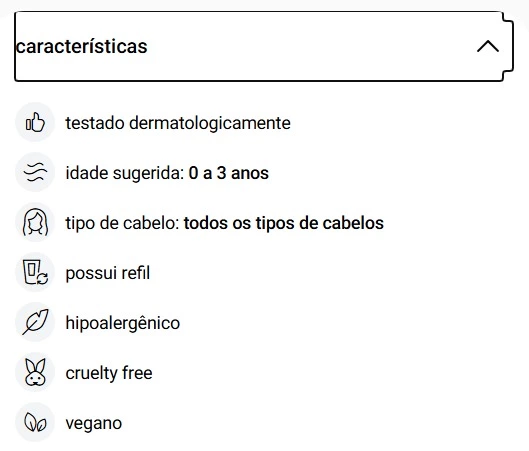Screen dimensions: 529x451
Task: Click notched right edge of características box
Action: (508, 46)
